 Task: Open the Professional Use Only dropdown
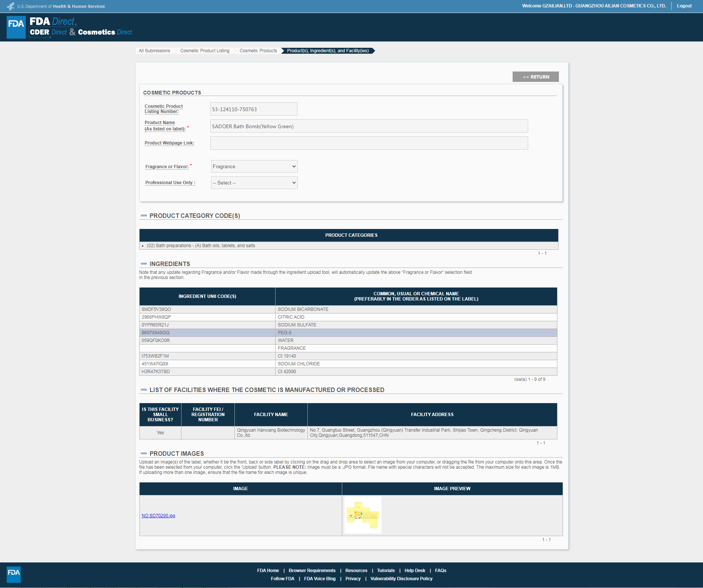pos(254,183)
